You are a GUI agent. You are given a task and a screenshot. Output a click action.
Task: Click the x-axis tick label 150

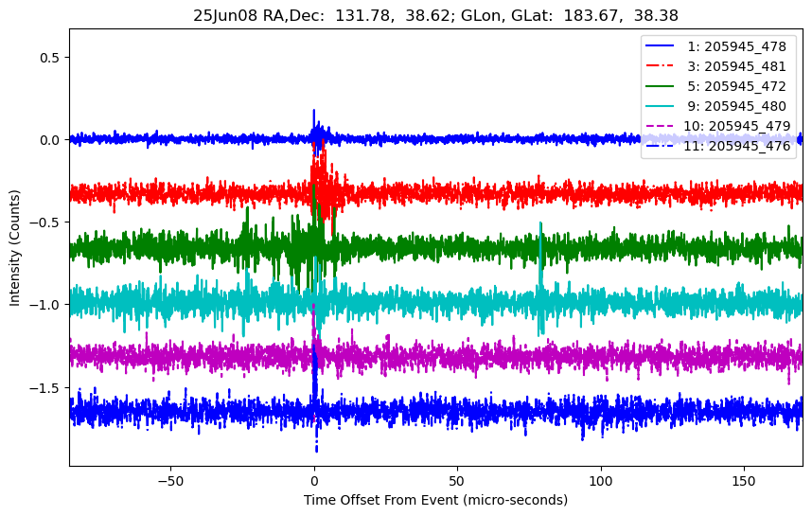pos(744,481)
